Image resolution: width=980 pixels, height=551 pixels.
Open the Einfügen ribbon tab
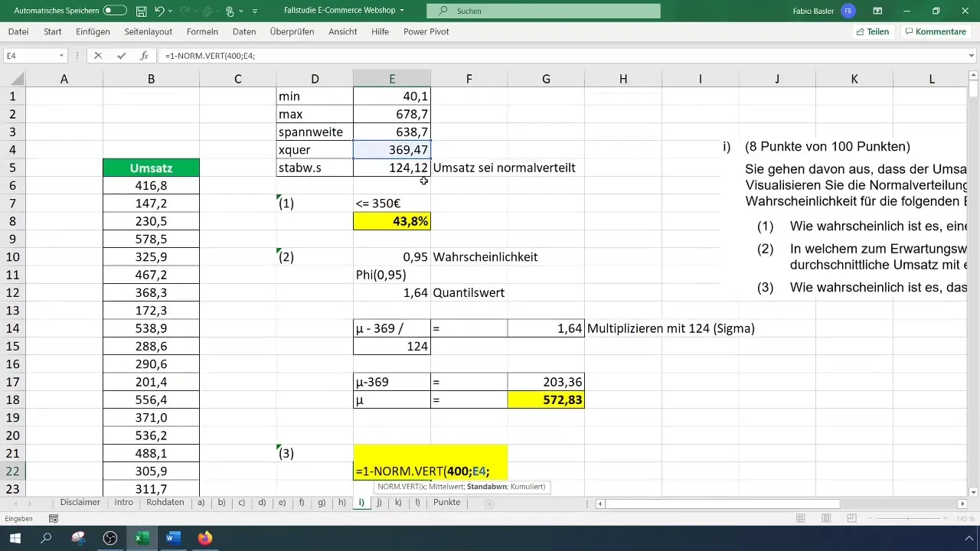(93, 31)
